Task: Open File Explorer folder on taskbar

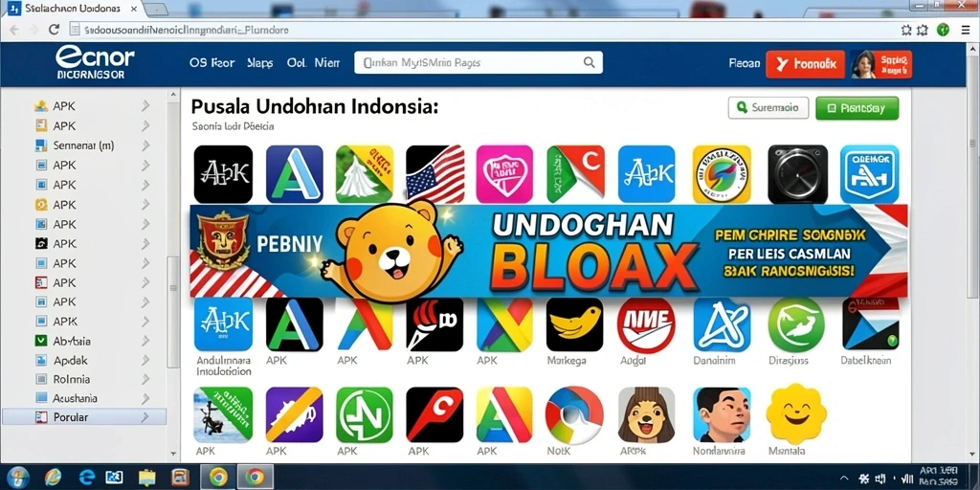Action: tap(146, 478)
